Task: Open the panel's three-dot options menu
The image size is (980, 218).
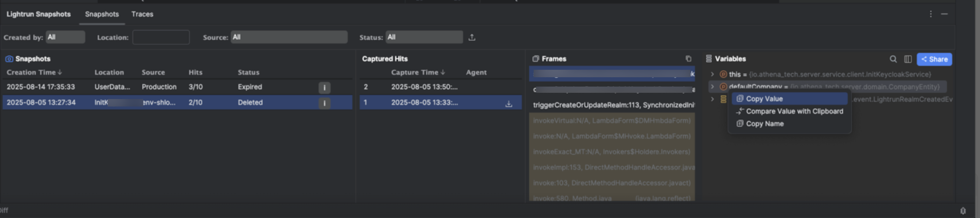Action: point(931,14)
